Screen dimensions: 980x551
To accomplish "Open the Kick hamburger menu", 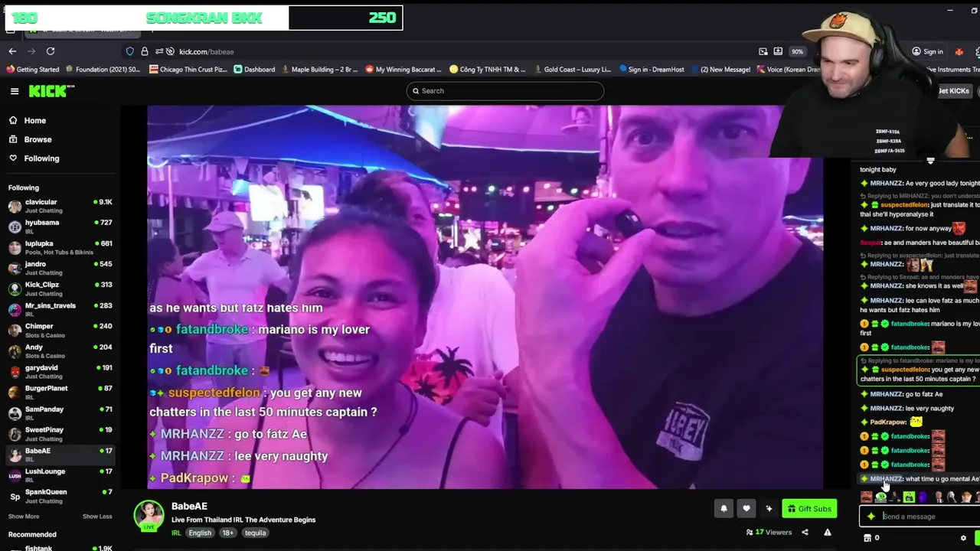I will (x=14, y=91).
